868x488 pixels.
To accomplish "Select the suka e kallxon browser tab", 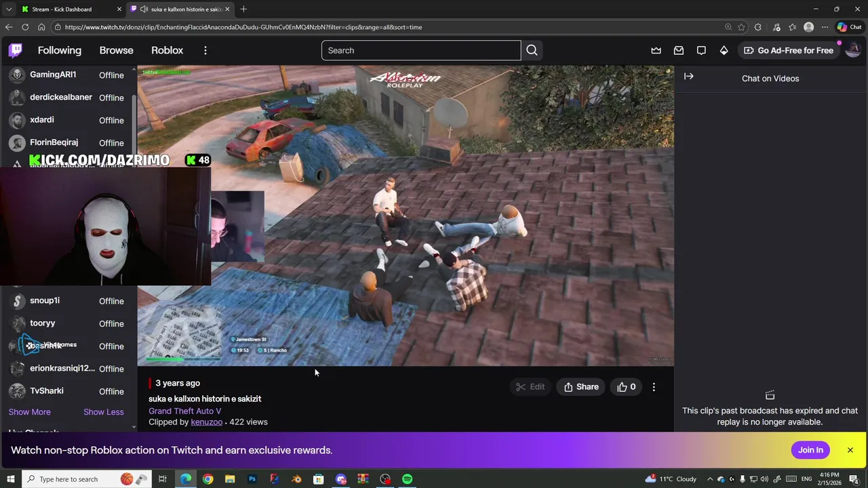I will [x=180, y=9].
